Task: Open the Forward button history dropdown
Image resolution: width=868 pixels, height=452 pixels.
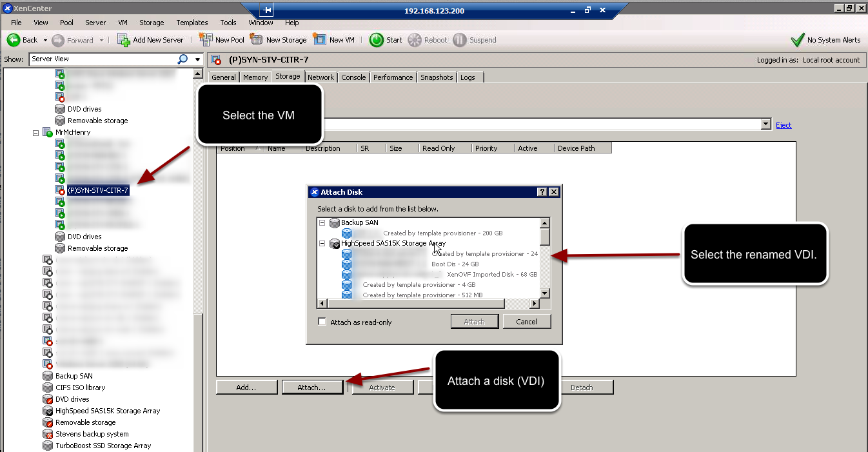Action: tap(101, 40)
